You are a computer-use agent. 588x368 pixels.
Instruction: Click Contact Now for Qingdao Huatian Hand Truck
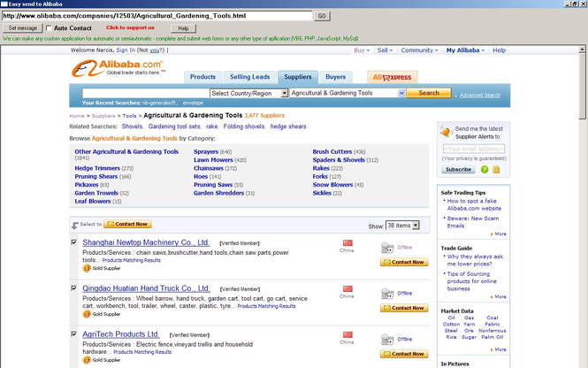[x=404, y=308]
